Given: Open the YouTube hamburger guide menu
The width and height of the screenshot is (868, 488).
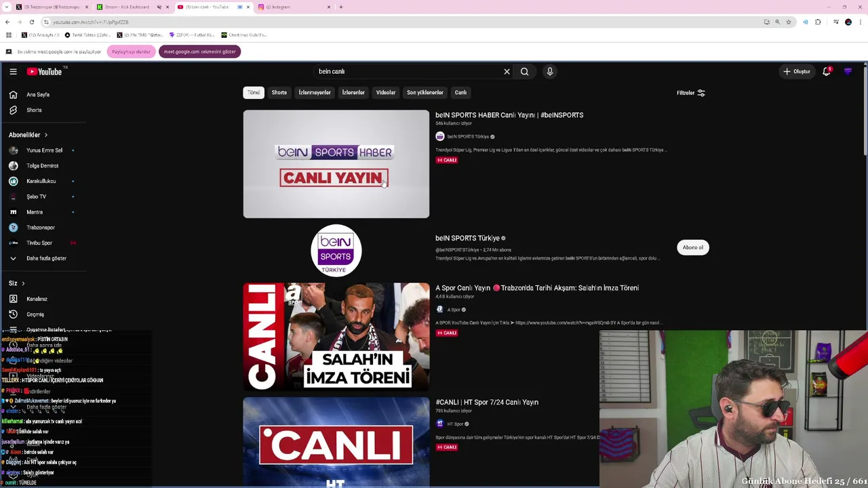Looking at the screenshot, I should coord(13,71).
